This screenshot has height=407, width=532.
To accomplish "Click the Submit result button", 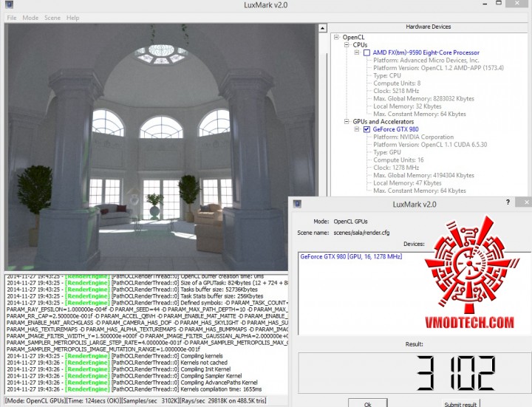I will click(460, 403).
